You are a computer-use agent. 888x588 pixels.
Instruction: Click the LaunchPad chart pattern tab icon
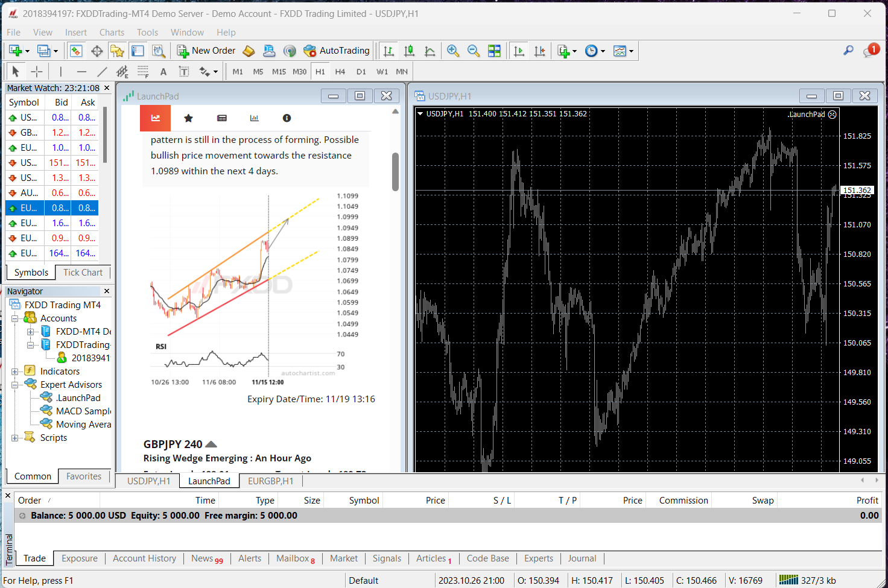pos(156,118)
